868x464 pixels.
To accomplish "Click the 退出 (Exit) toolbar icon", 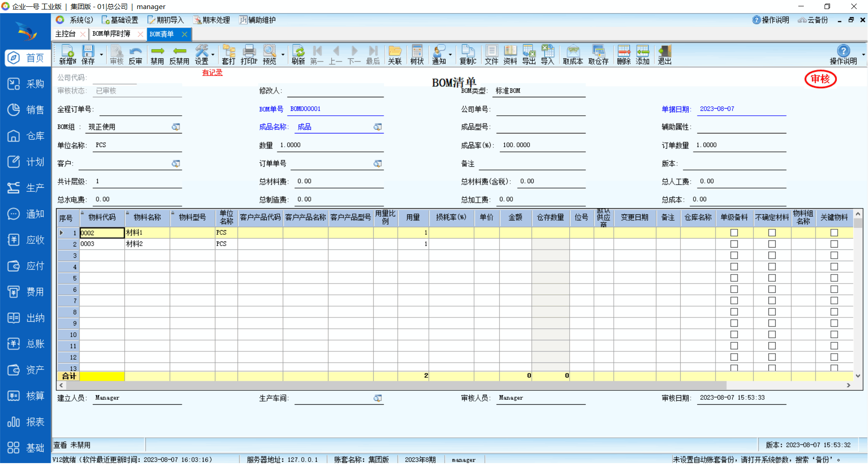I will coord(664,55).
